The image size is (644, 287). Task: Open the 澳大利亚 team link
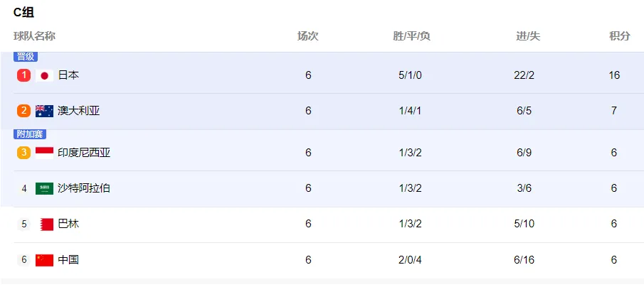coord(79,111)
